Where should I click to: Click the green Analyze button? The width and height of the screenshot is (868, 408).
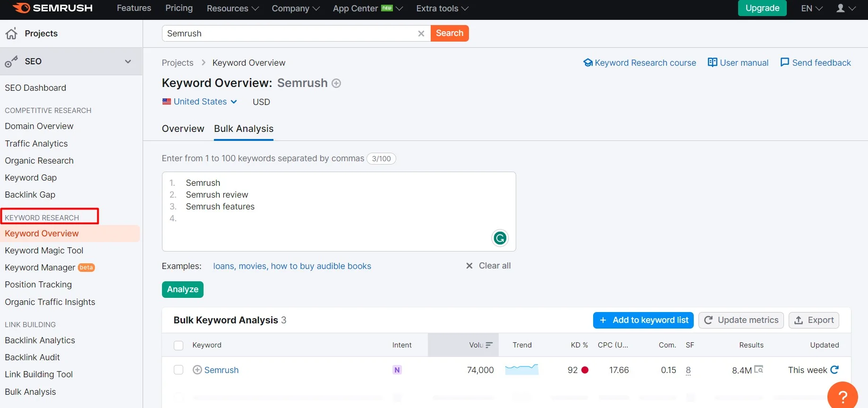click(183, 289)
